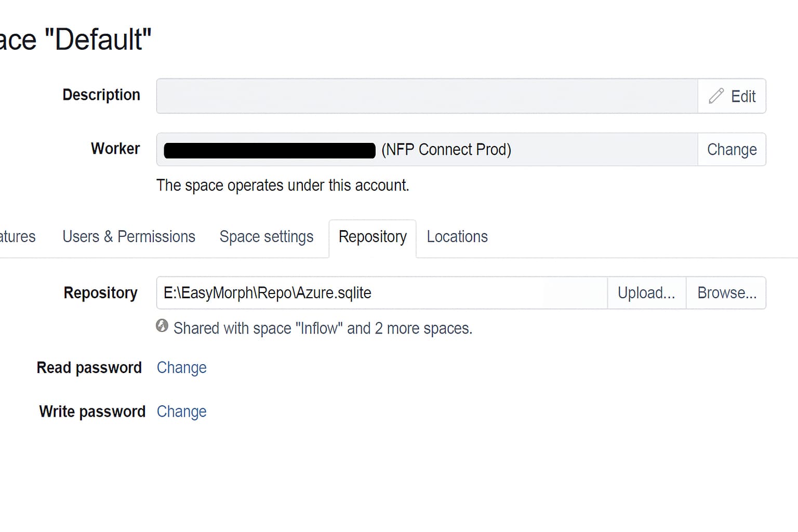Click the shared repository info icon
This screenshot has height=532, width=798.
coord(162,326)
